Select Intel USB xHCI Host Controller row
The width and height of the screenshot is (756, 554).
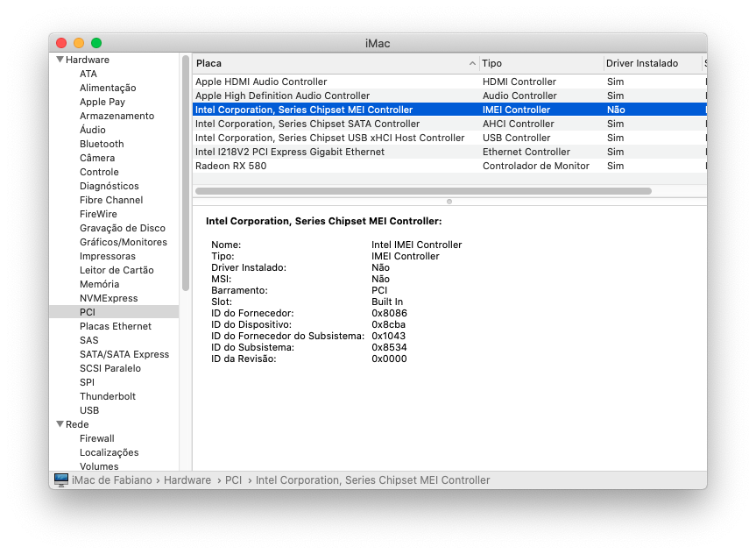point(450,138)
